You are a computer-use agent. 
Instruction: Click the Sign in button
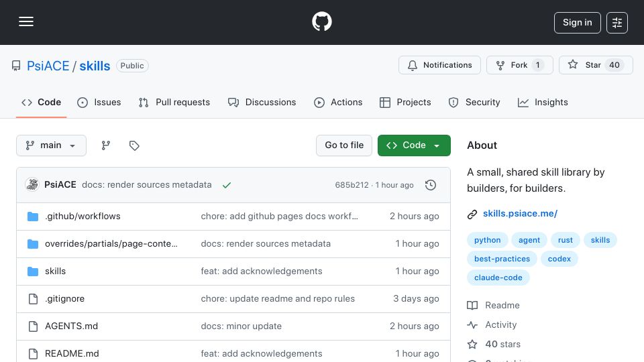pyautogui.click(x=577, y=23)
